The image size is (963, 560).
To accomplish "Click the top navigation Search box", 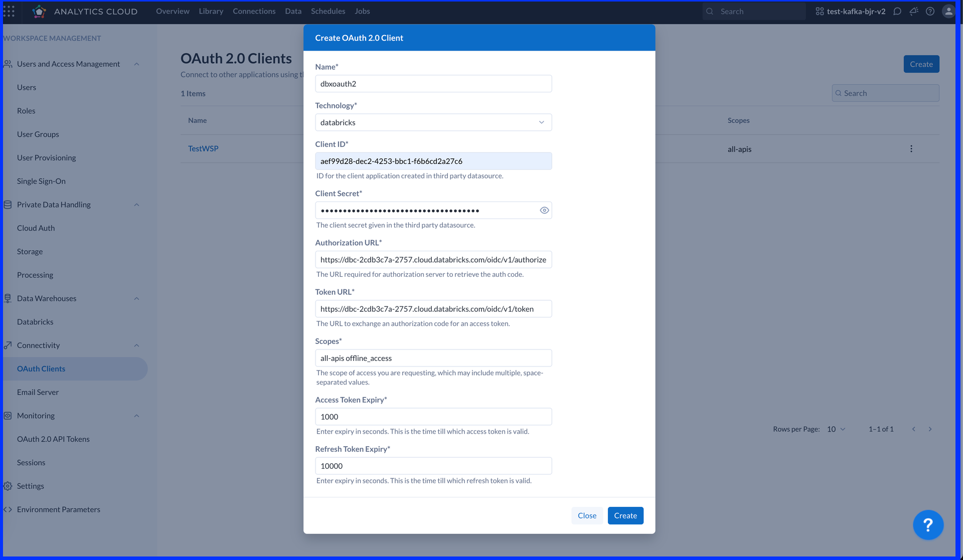I will 754,11.
